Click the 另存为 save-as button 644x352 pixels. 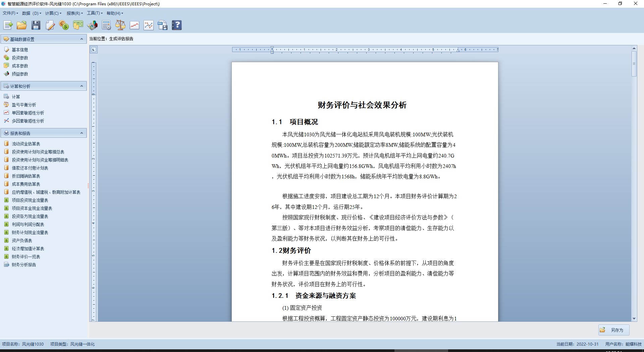pyautogui.click(x=614, y=330)
